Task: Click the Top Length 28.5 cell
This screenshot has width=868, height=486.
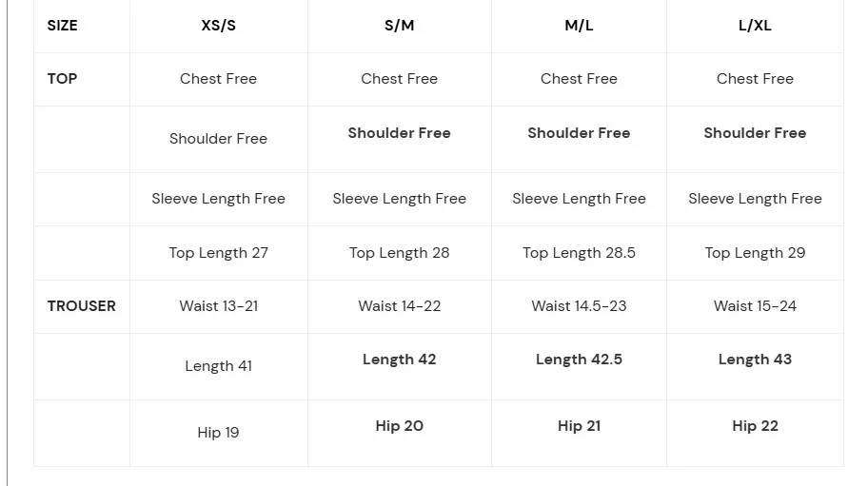Action: pyautogui.click(x=579, y=253)
